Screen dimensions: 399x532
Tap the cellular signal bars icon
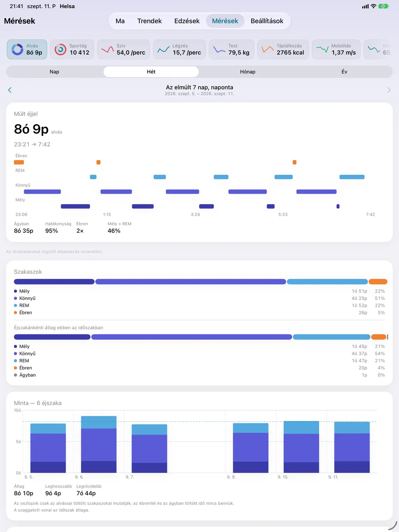pos(365,6)
